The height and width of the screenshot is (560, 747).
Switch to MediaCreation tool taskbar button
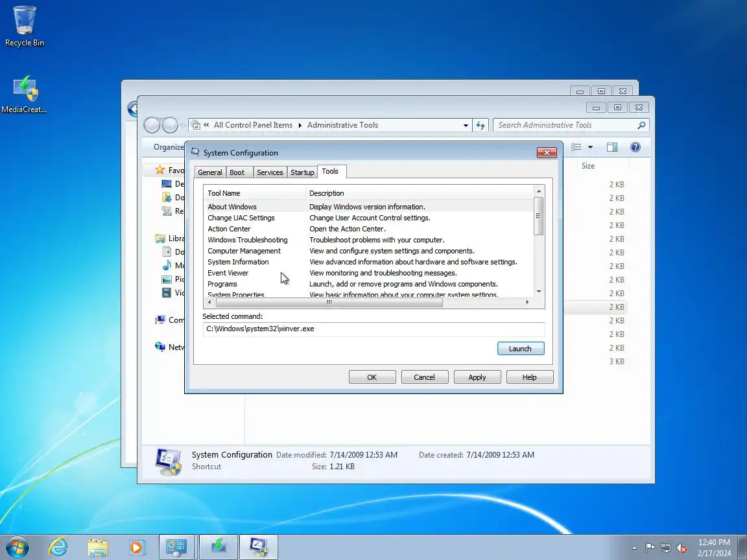pyautogui.click(x=218, y=547)
